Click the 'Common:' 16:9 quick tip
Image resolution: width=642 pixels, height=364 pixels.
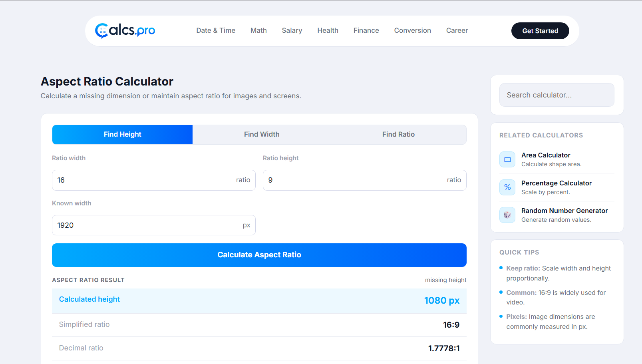click(521, 293)
